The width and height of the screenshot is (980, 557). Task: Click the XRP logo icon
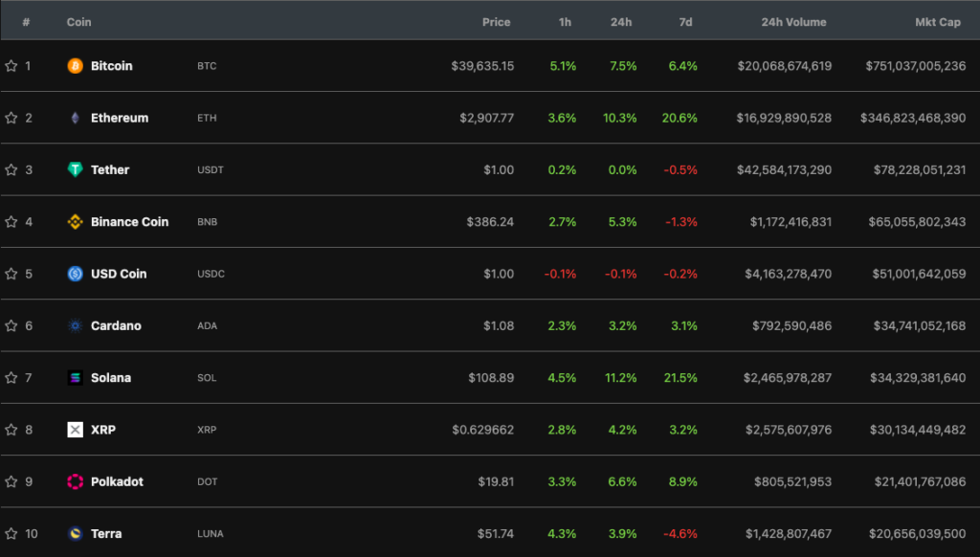tap(75, 430)
